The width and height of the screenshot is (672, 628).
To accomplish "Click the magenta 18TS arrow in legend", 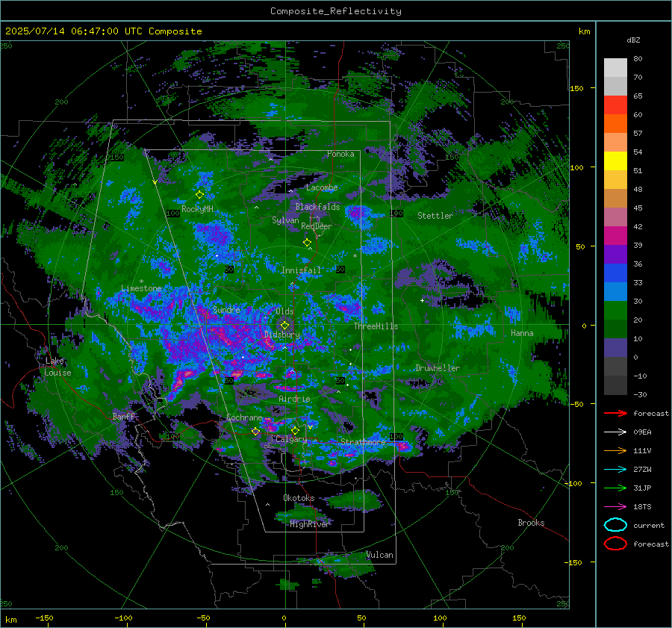I will (x=615, y=507).
